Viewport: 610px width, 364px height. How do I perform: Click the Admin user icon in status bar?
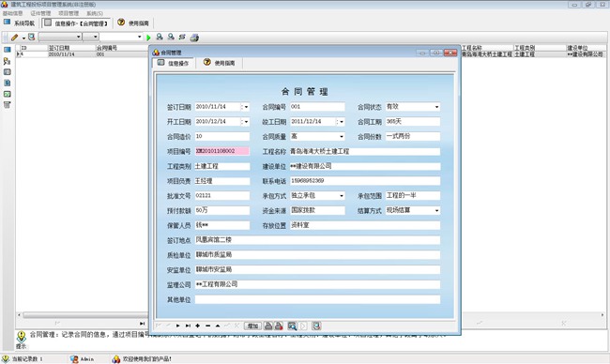click(74, 359)
